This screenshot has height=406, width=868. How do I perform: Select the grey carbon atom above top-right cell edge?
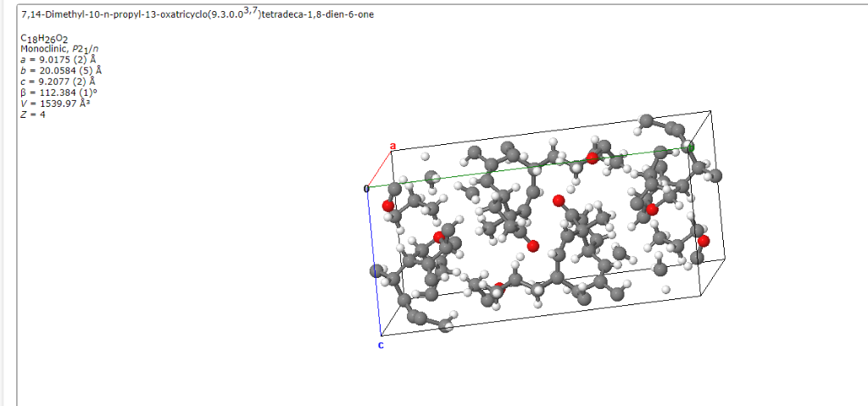pos(647,120)
